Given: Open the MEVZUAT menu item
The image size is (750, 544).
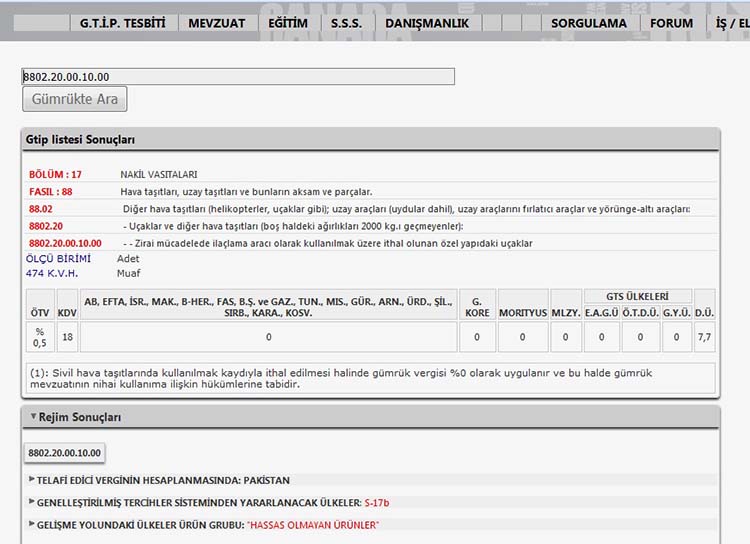Looking at the screenshot, I should [x=217, y=23].
